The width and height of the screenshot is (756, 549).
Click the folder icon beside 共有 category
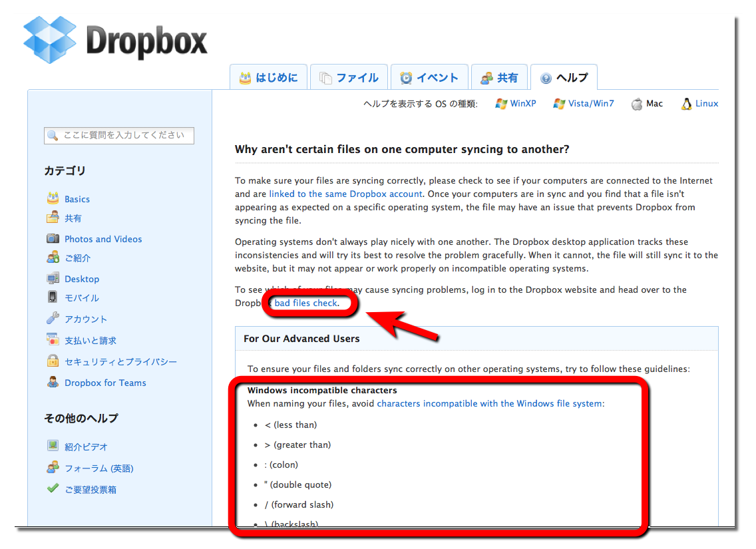pos(53,218)
